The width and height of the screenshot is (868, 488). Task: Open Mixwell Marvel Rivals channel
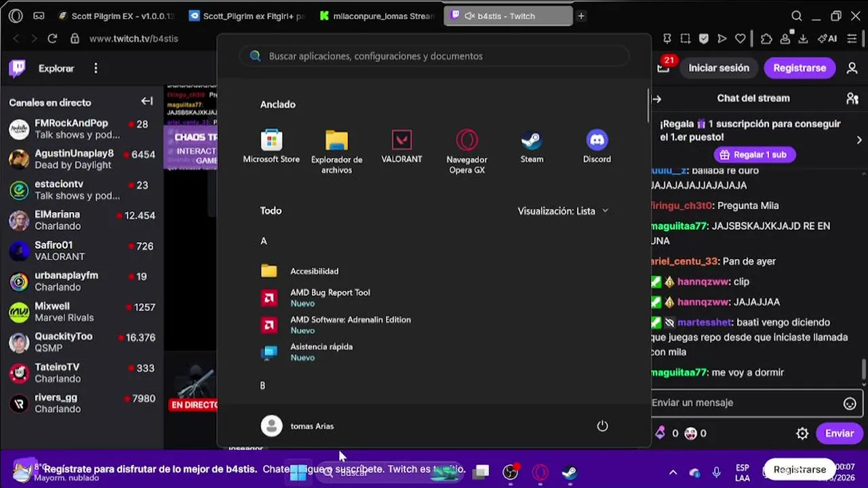tap(81, 312)
